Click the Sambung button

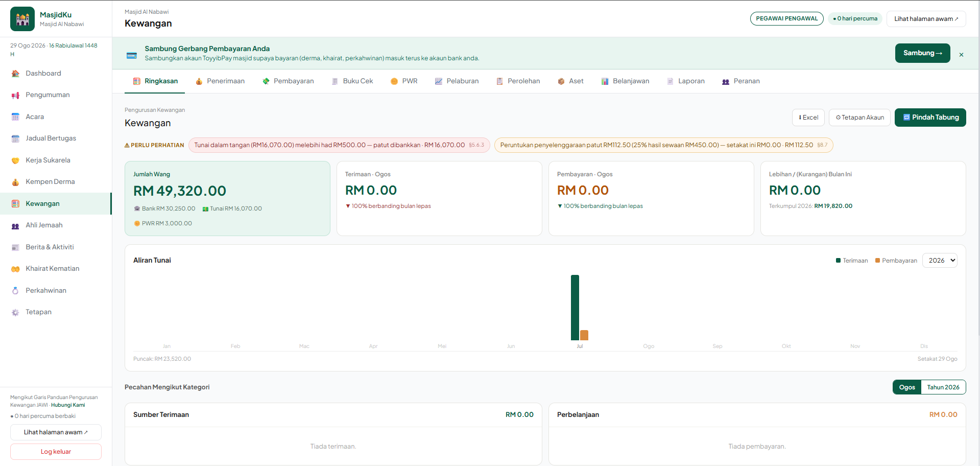[922, 53]
